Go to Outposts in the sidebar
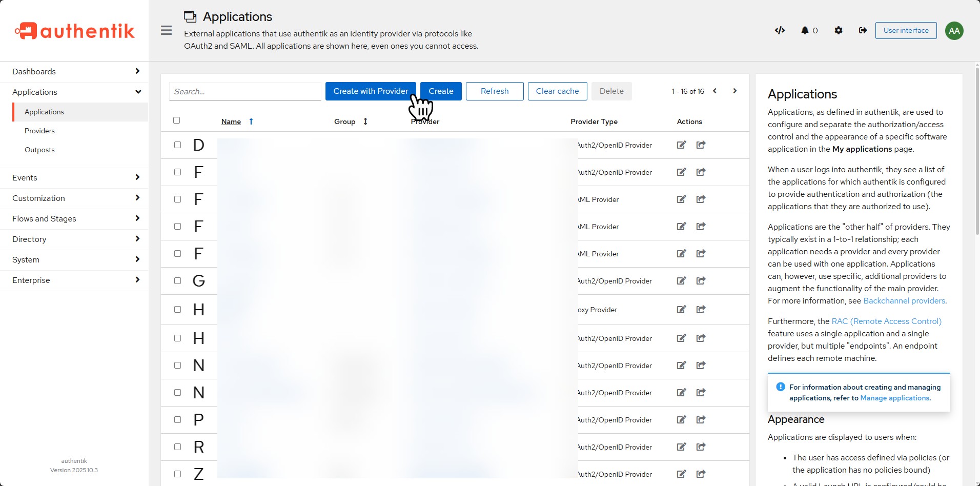Screen dimensions: 980x486 coord(39,150)
